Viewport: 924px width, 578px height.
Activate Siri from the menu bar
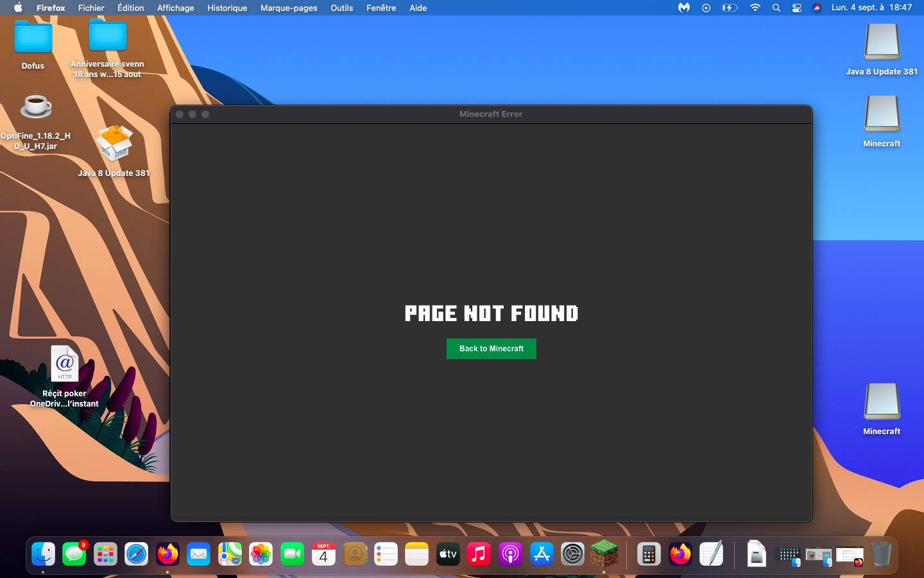[817, 8]
